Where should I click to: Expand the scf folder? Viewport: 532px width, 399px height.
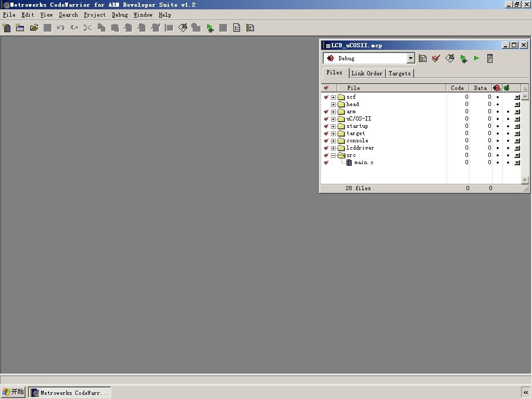333,97
